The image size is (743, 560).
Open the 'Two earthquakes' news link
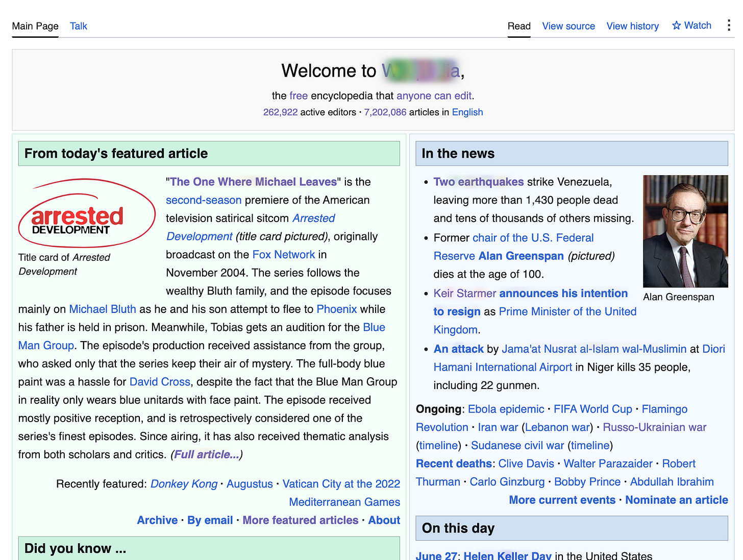pos(479,182)
